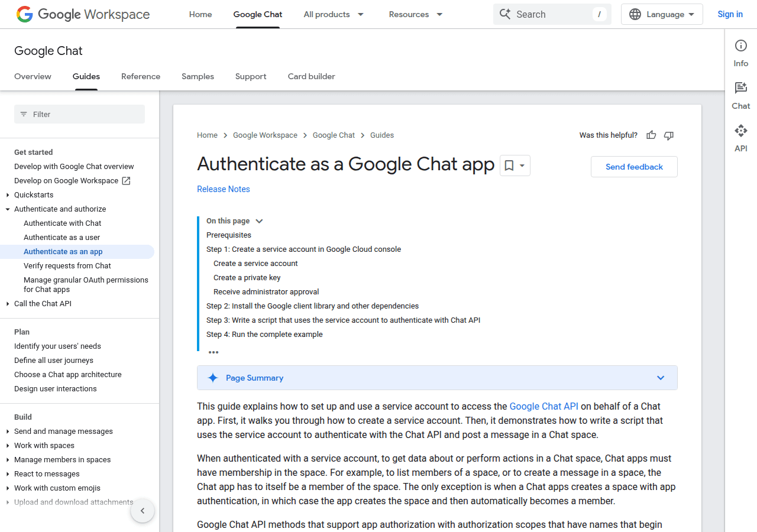The image size is (757, 532).
Task: Open Identify your users' needs item
Action: click(x=57, y=346)
